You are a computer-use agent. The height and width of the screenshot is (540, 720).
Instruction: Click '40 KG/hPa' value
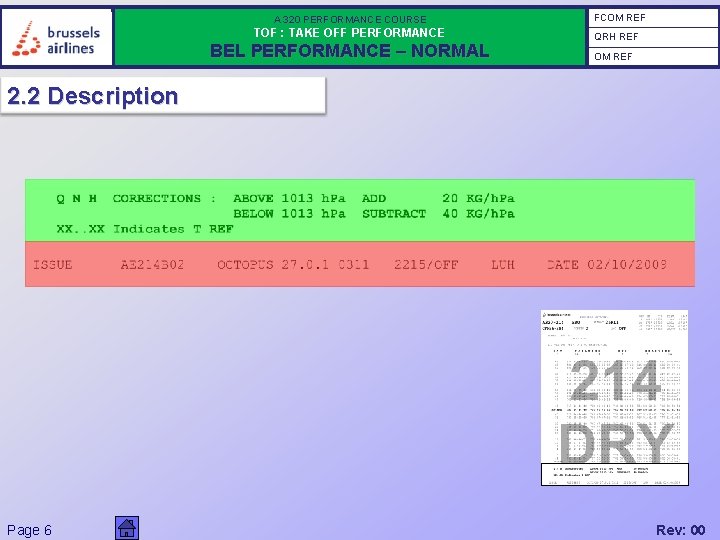pyautogui.click(x=478, y=214)
